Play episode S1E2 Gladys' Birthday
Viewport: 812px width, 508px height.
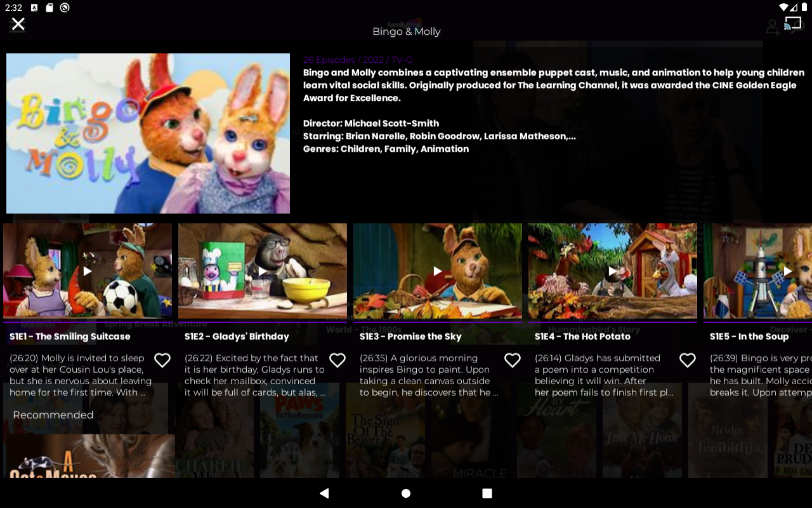click(263, 271)
